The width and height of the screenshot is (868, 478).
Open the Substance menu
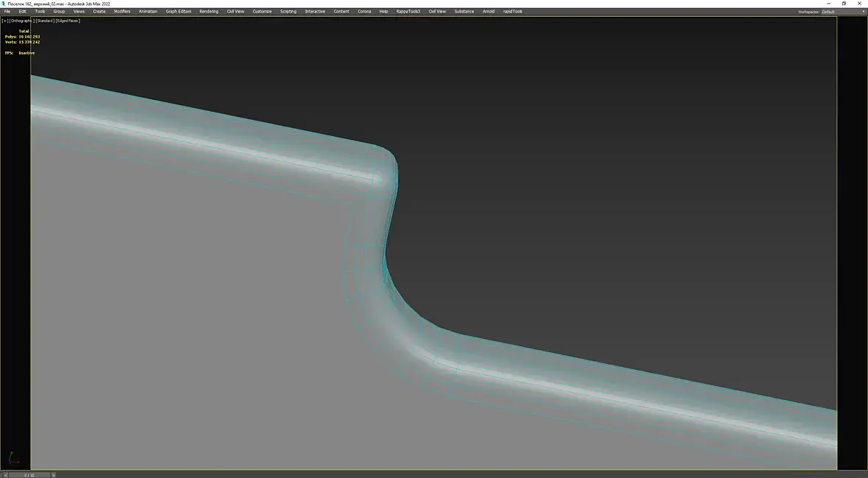tap(464, 11)
